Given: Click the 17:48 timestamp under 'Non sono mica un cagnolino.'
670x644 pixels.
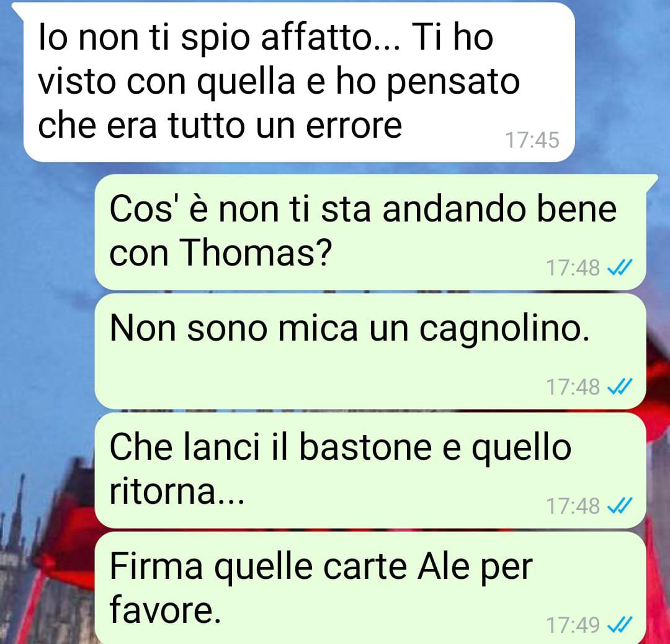Looking at the screenshot, I should (573, 387).
